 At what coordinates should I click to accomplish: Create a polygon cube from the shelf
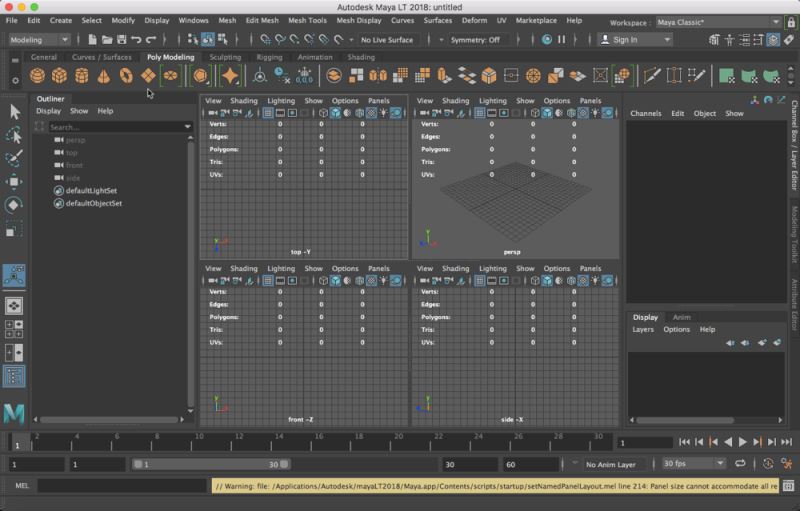tap(59, 76)
